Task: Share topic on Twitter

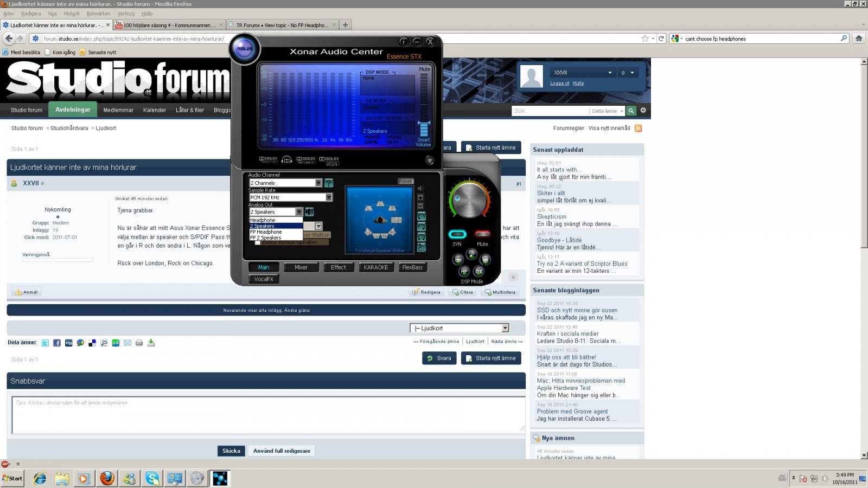Action: point(45,343)
